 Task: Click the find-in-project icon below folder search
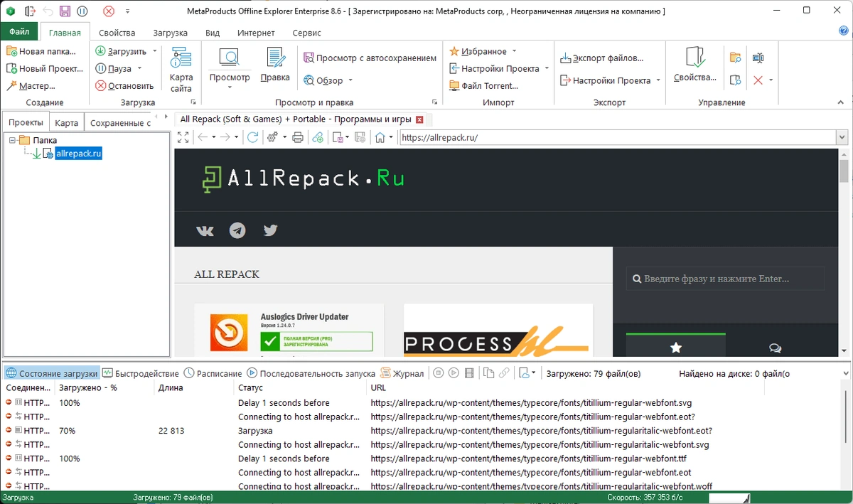coord(736,80)
